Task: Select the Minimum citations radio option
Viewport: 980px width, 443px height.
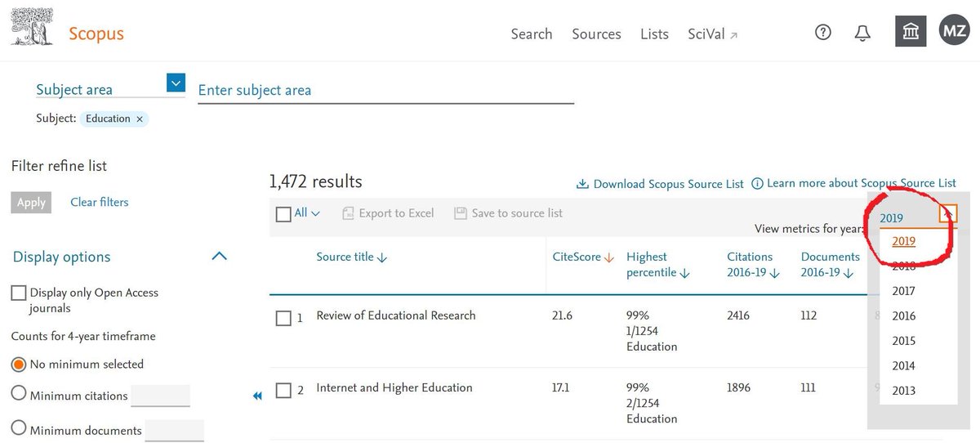Action: pos(19,394)
